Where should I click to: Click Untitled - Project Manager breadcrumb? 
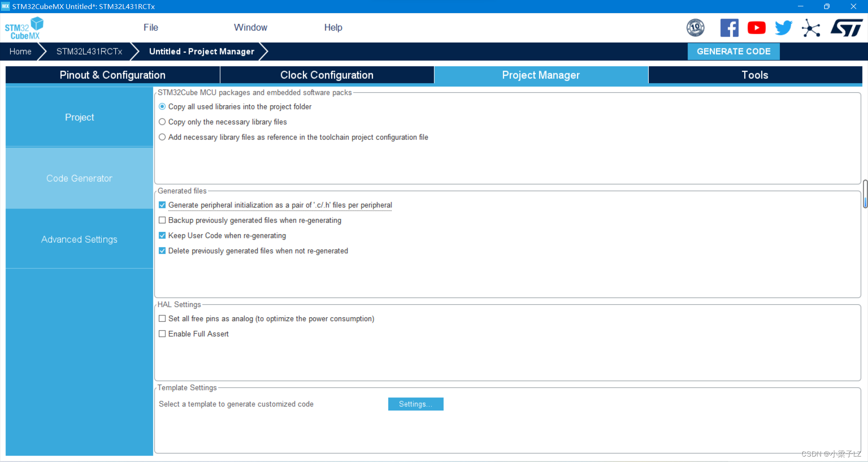(x=202, y=52)
